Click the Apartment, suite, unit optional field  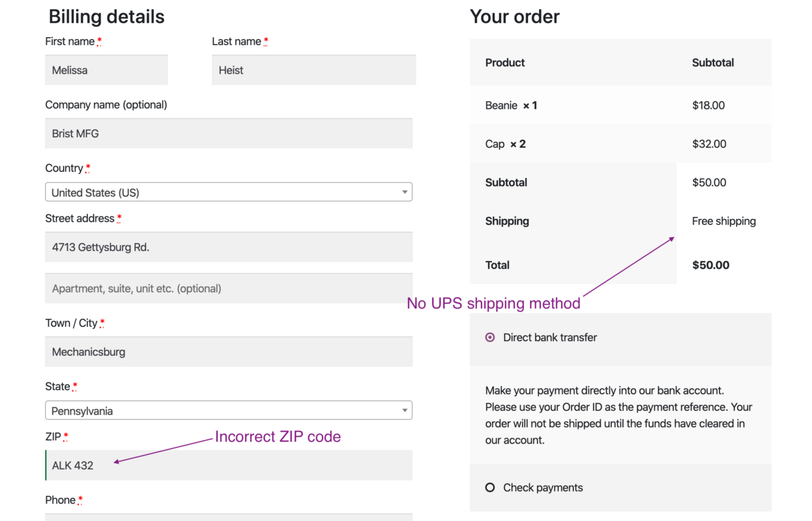(x=228, y=288)
